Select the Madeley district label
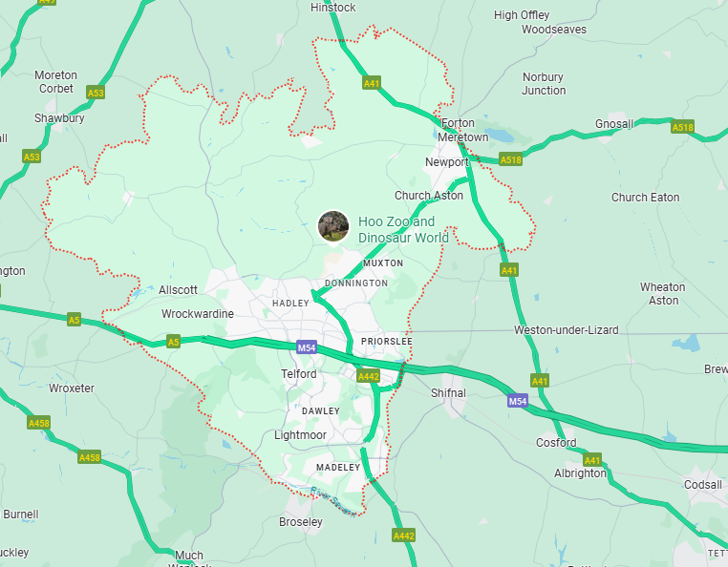The width and height of the screenshot is (728, 567). click(338, 467)
